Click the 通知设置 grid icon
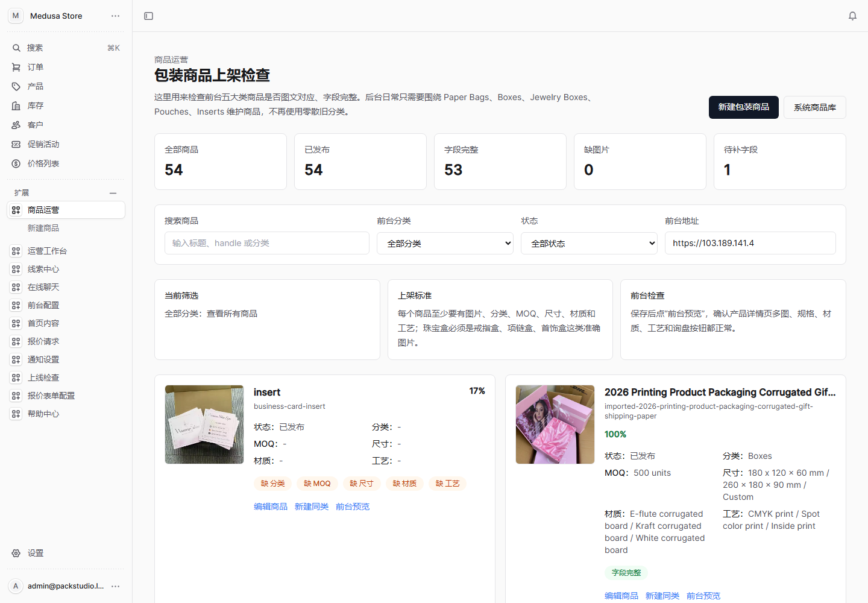The image size is (868, 603). coord(16,359)
